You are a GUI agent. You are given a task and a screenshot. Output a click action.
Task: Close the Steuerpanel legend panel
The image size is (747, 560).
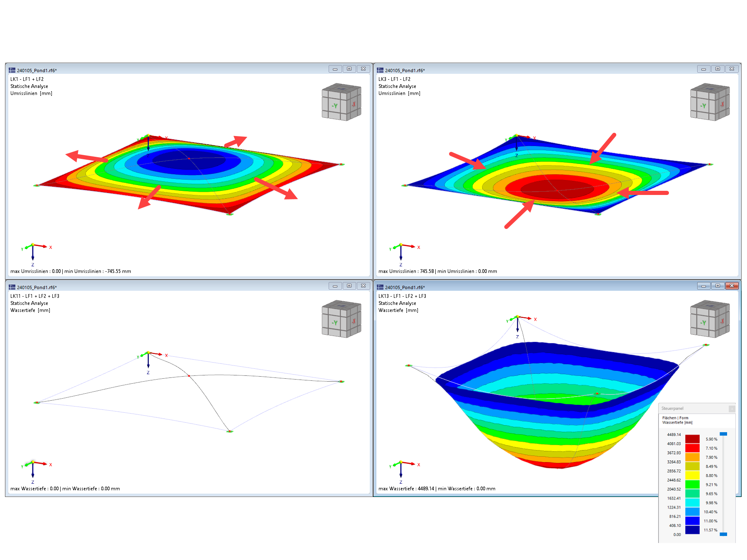tap(732, 409)
